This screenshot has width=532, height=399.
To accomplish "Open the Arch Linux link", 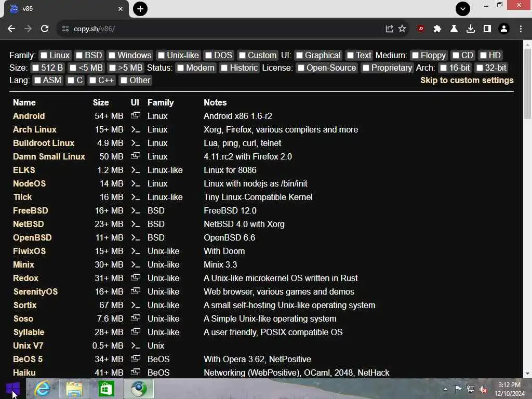I will tap(35, 129).
